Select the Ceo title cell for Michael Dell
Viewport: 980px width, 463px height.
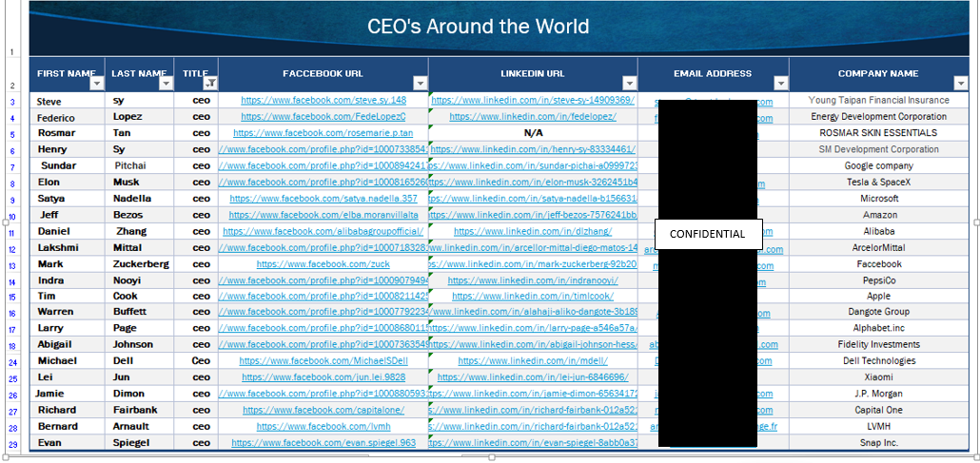(x=196, y=360)
